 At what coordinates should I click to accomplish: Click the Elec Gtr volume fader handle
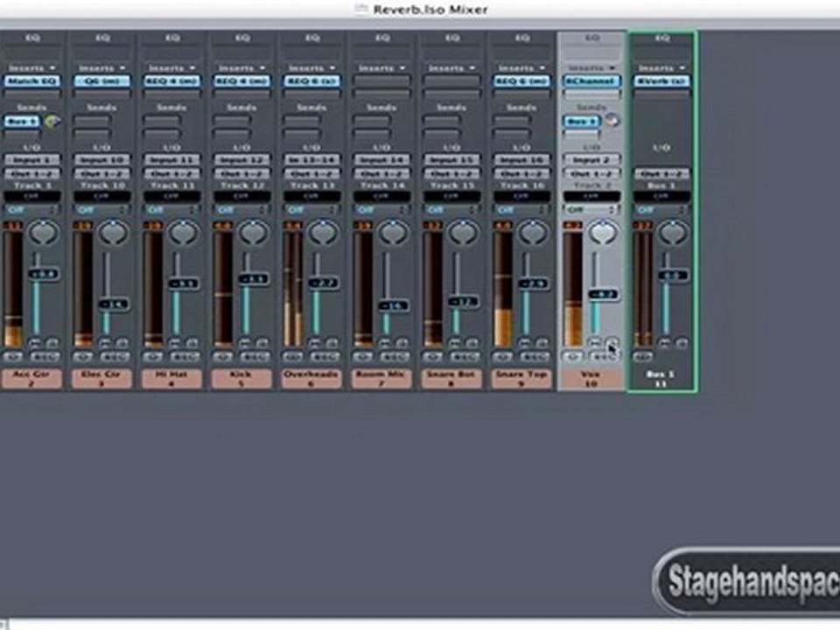114,304
